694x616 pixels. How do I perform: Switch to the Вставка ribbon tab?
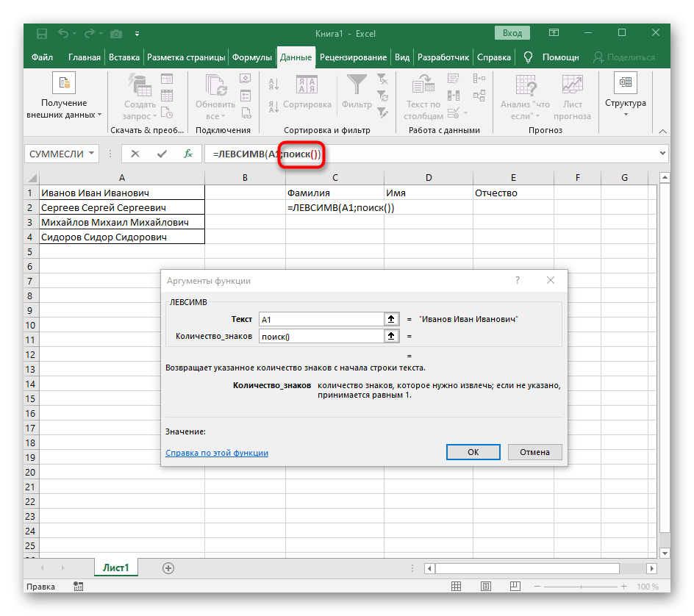pos(124,57)
